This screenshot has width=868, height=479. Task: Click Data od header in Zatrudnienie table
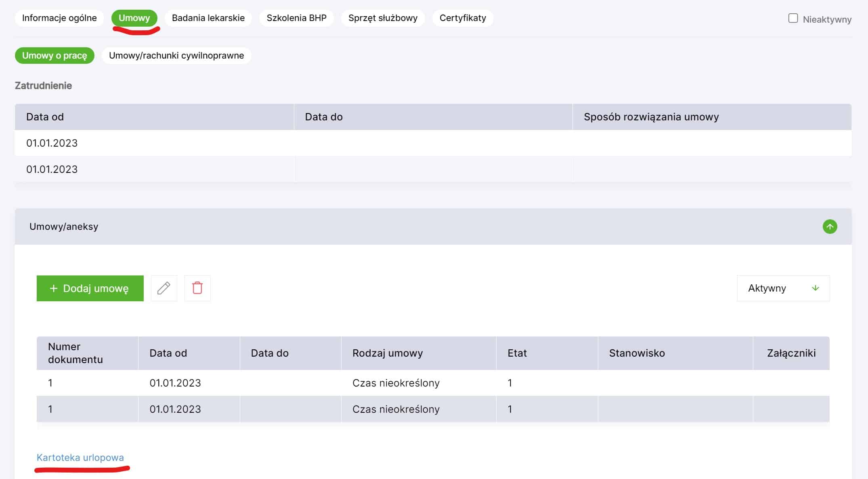click(154, 117)
